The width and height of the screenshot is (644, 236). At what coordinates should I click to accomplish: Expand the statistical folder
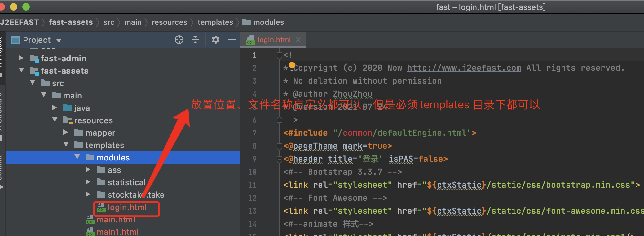(x=88, y=182)
